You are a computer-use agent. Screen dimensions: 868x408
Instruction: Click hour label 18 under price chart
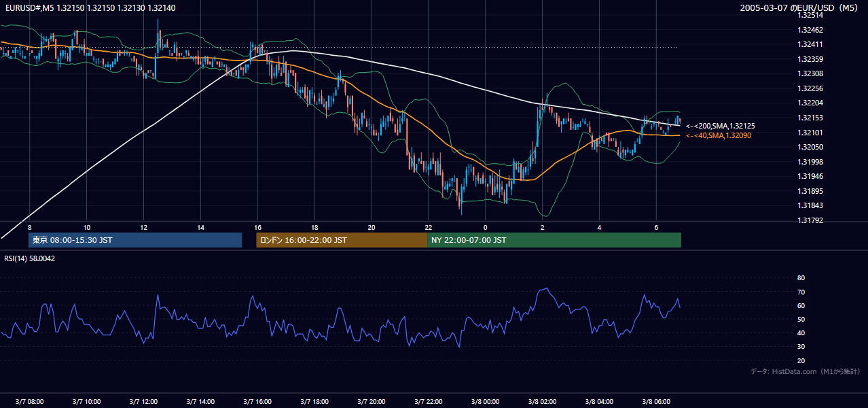click(x=314, y=227)
